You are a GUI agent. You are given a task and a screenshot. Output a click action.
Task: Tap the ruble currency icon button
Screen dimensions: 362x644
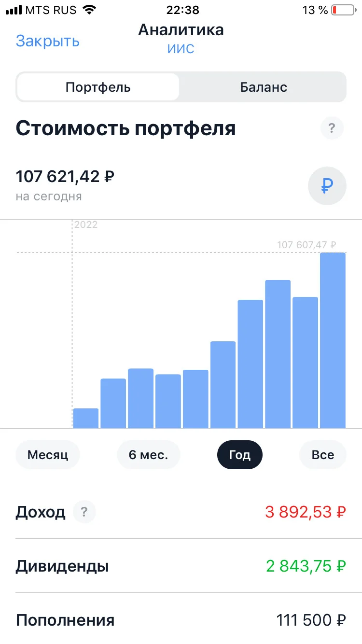[327, 186]
